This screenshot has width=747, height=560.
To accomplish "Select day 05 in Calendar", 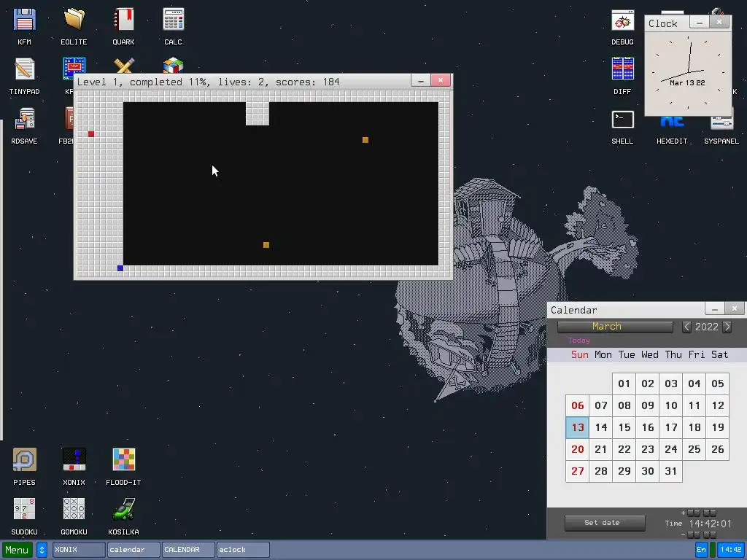I will click(718, 384).
